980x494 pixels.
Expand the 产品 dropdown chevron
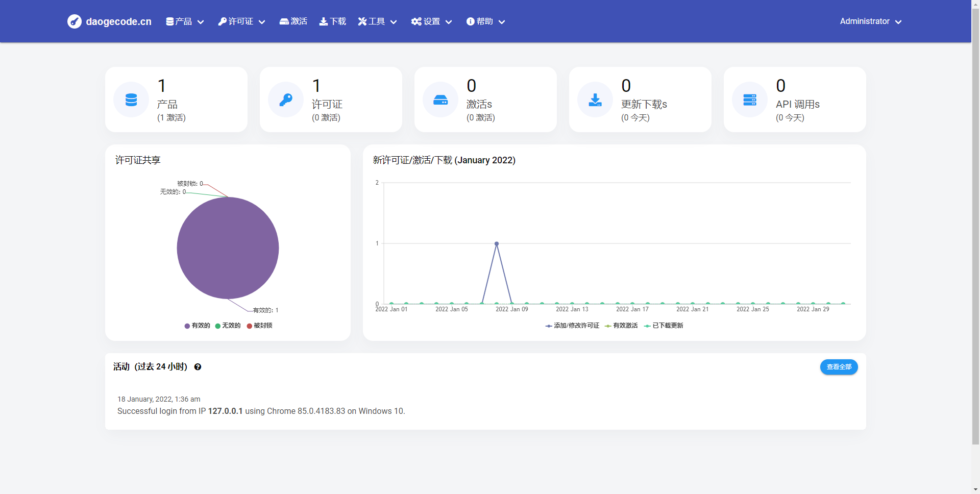pyautogui.click(x=201, y=22)
